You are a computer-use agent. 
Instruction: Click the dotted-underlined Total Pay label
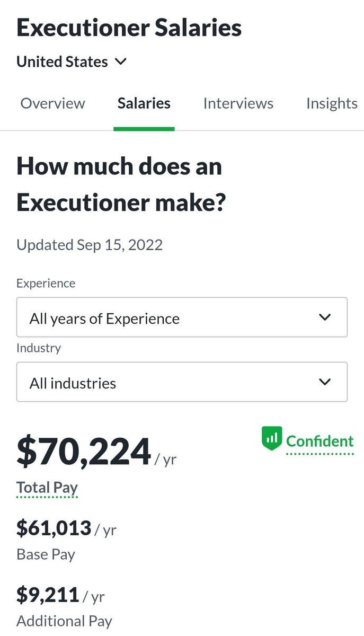coord(47,487)
